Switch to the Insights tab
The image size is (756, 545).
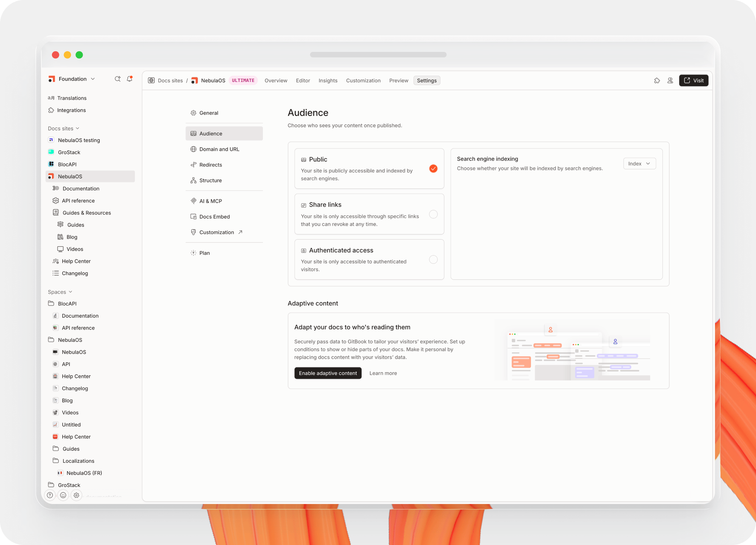click(328, 81)
